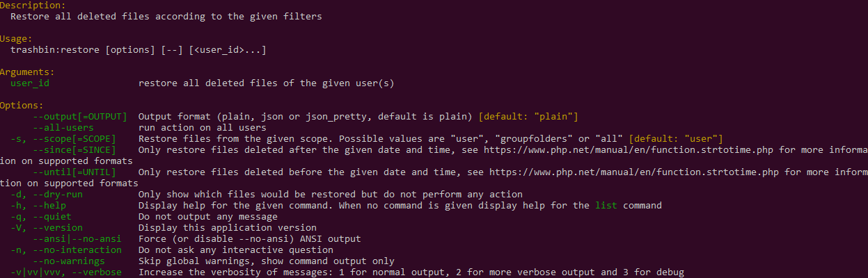Click the --until[=UNTIL] option text

tap(74, 172)
